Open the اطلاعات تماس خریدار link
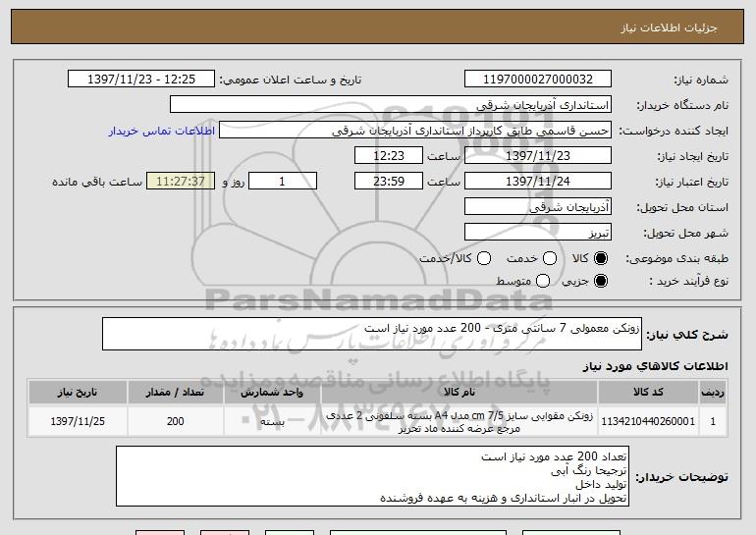The height and width of the screenshot is (535, 756). (x=162, y=131)
